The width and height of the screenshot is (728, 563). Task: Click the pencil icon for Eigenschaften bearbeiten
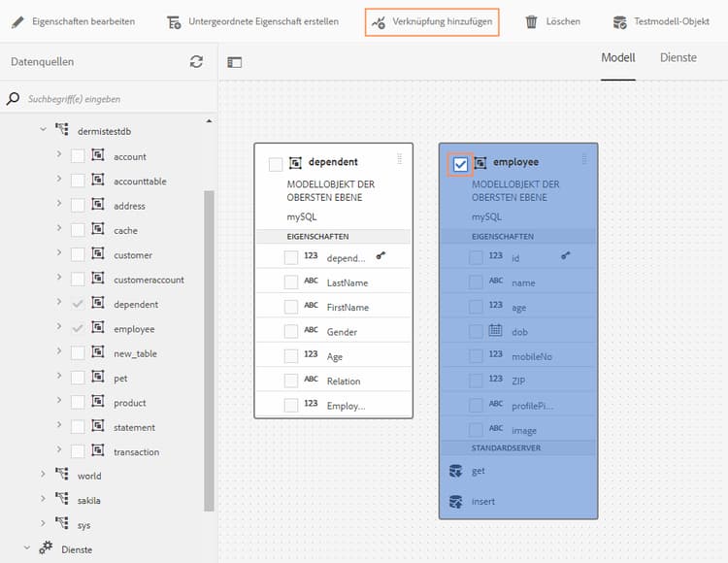pyautogui.click(x=17, y=21)
